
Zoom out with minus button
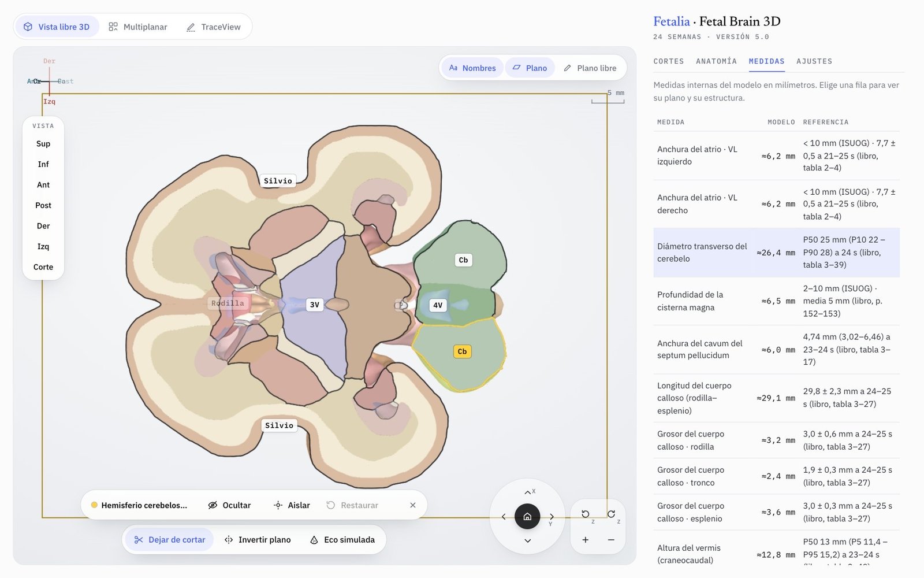pos(611,540)
